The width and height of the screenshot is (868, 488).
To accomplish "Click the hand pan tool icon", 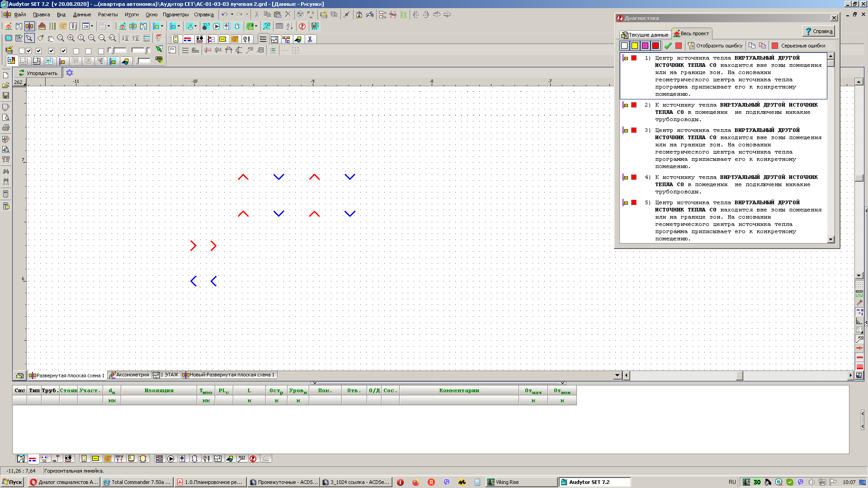I will click(x=51, y=38).
